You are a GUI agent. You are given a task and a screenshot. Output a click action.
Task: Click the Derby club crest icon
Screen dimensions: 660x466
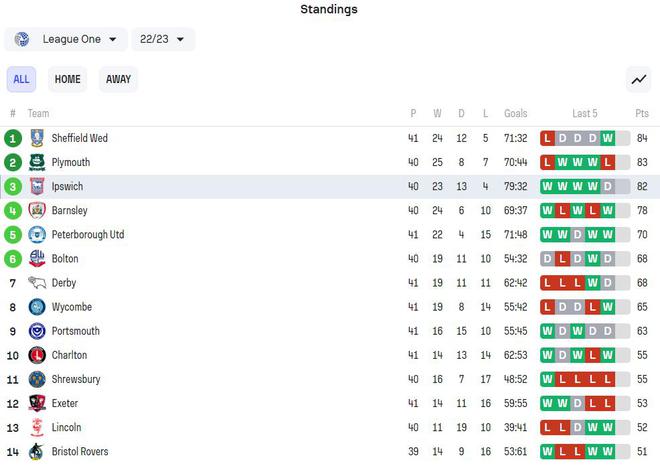[37, 283]
